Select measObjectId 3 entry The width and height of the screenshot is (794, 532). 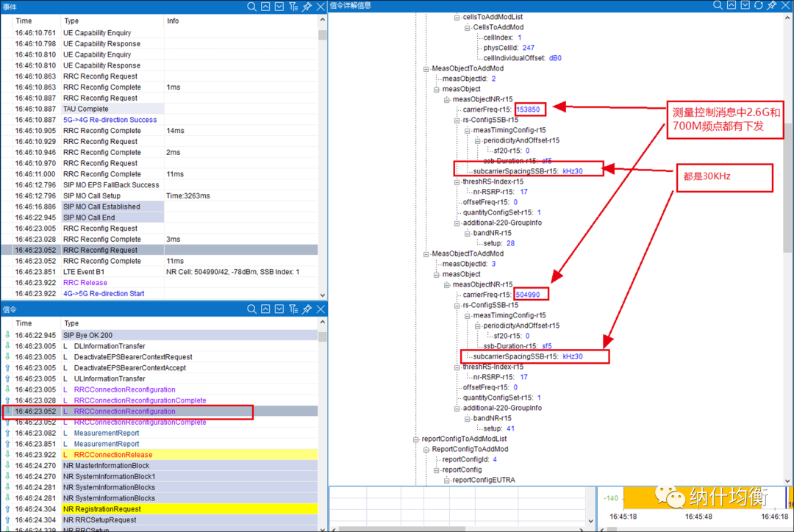click(469, 264)
